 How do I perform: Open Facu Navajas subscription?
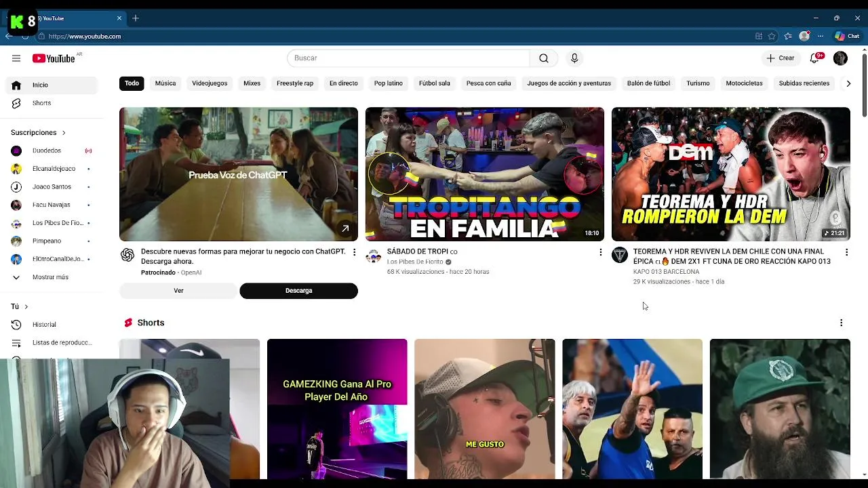click(x=53, y=205)
